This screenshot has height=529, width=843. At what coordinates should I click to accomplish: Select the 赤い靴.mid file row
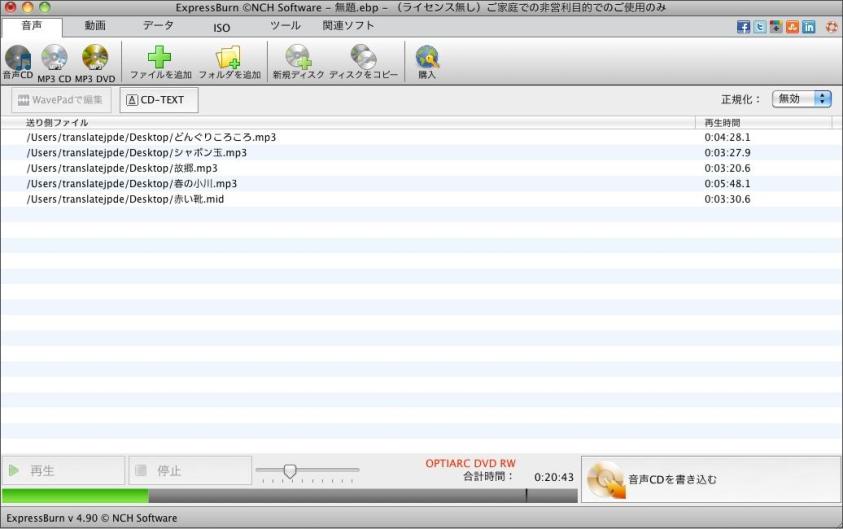pyautogui.click(x=422, y=199)
